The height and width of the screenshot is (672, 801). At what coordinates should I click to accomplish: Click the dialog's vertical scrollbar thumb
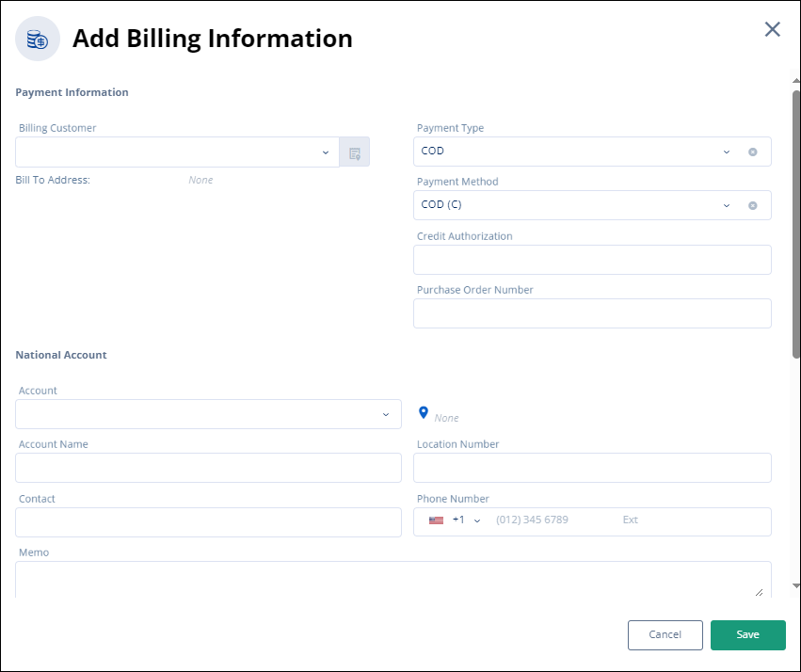[796, 224]
